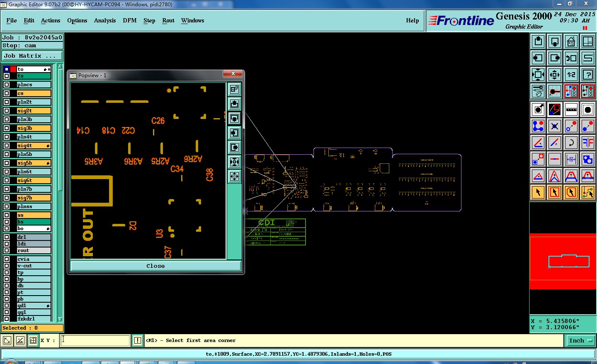597x364 pixels.
Task: Click the Home view icon
Action: (571, 41)
